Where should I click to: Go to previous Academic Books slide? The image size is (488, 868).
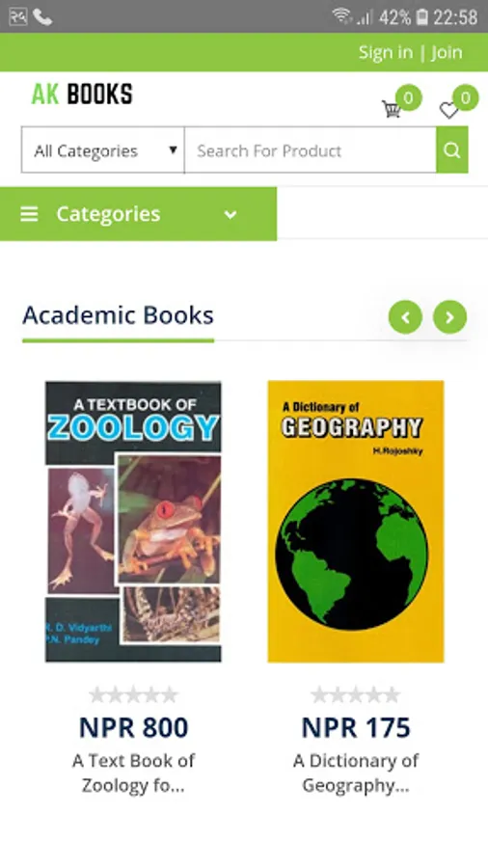point(406,317)
